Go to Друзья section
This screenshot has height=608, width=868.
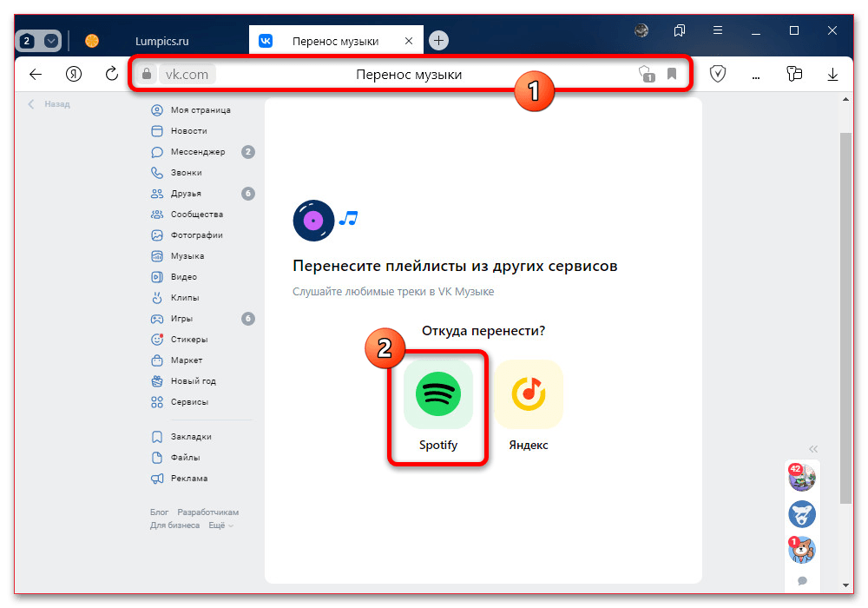(x=201, y=194)
